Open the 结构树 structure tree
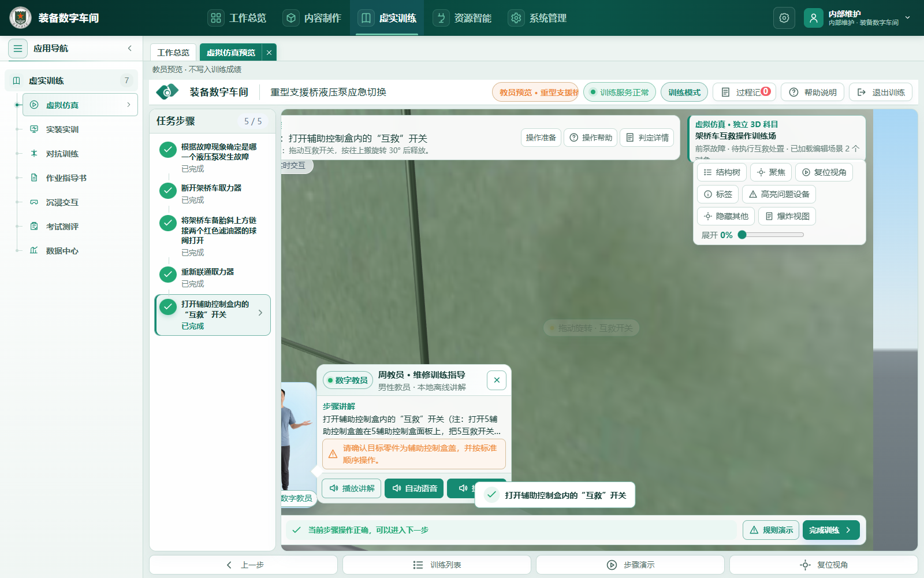This screenshot has width=924, height=578. pos(722,172)
